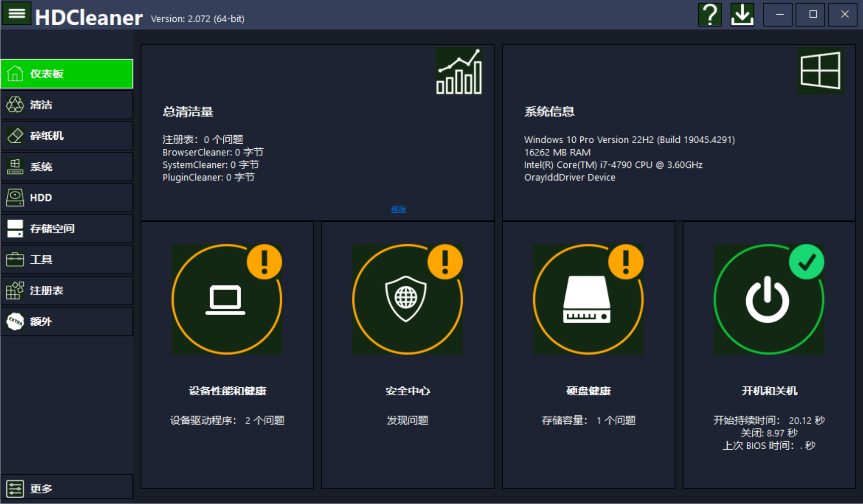Click the 总清洁量 heading
The height and width of the screenshot is (504, 863).
188,112
